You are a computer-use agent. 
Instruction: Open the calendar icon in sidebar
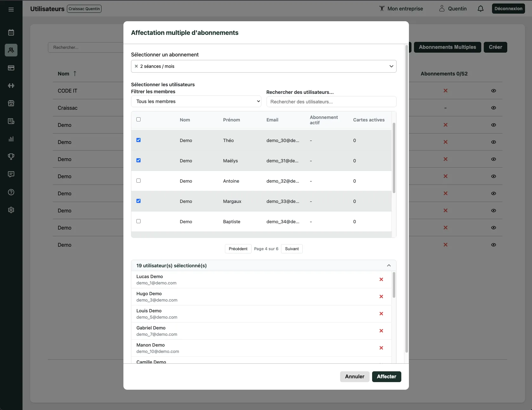point(11,32)
